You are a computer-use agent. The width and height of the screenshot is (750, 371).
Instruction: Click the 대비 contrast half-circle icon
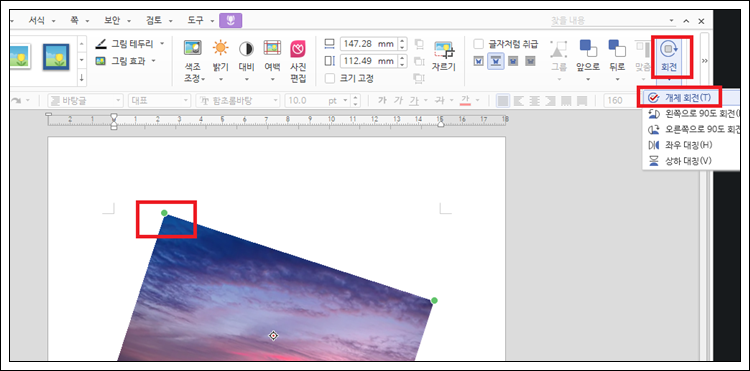point(246,48)
